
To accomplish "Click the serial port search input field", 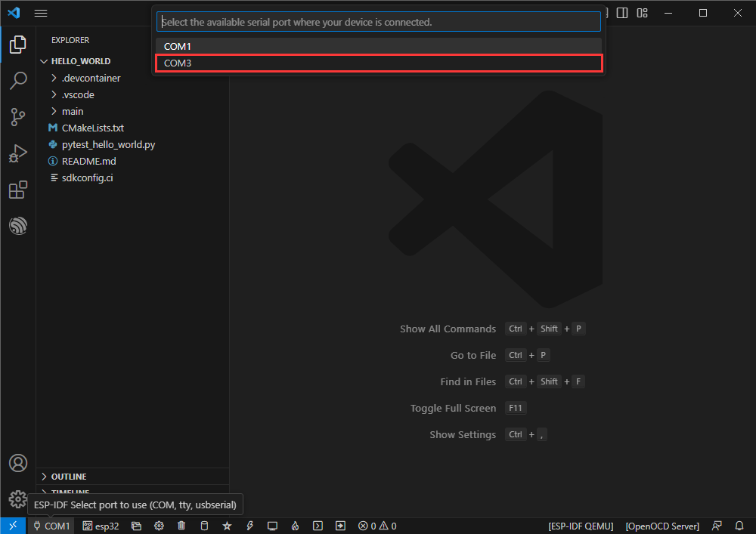I will [379, 22].
